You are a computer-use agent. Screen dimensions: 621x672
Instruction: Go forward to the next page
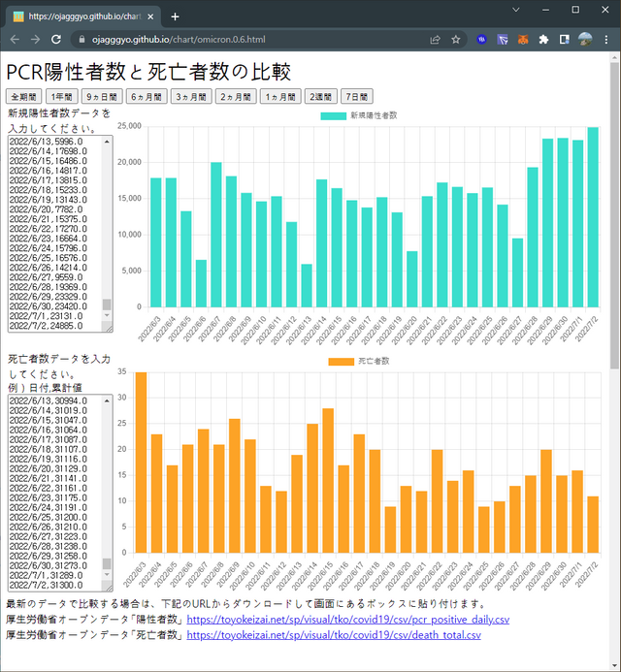35,40
